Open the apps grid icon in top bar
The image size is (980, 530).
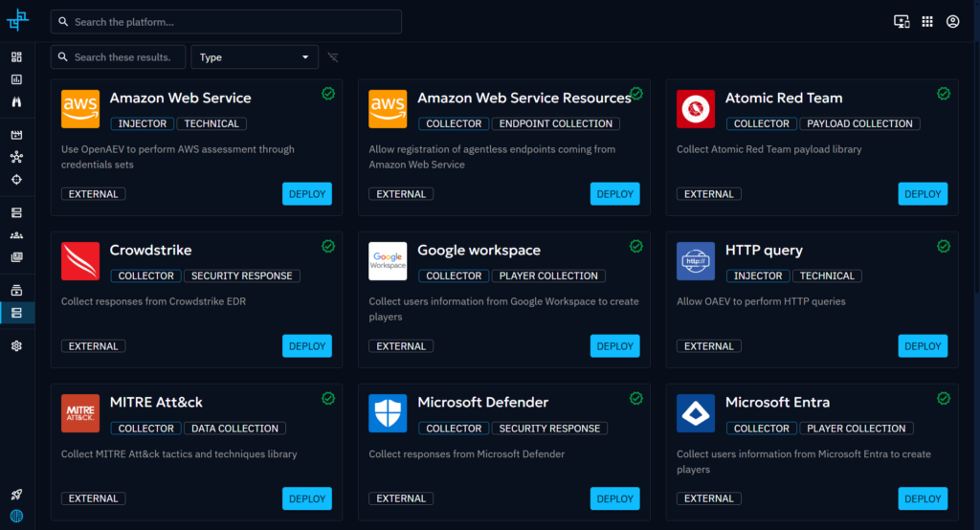[x=926, y=21]
